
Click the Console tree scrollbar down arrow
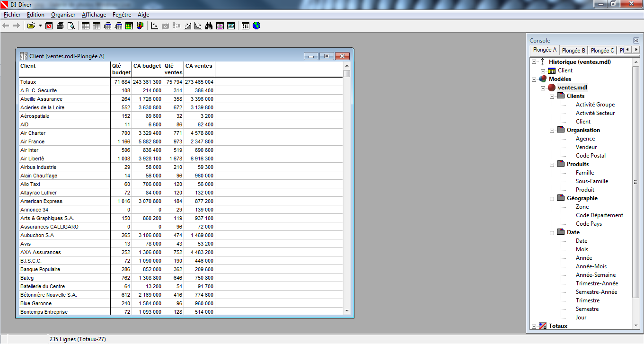[x=636, y=325]
